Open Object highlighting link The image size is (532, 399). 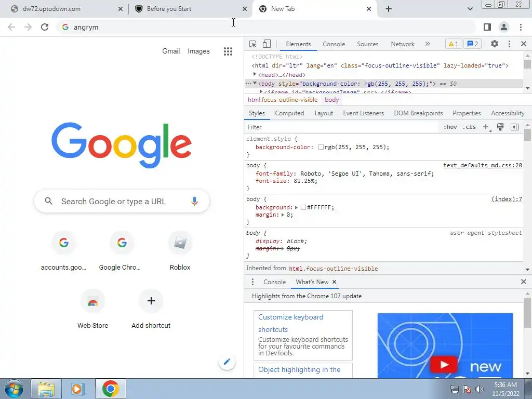coord(299,369)
